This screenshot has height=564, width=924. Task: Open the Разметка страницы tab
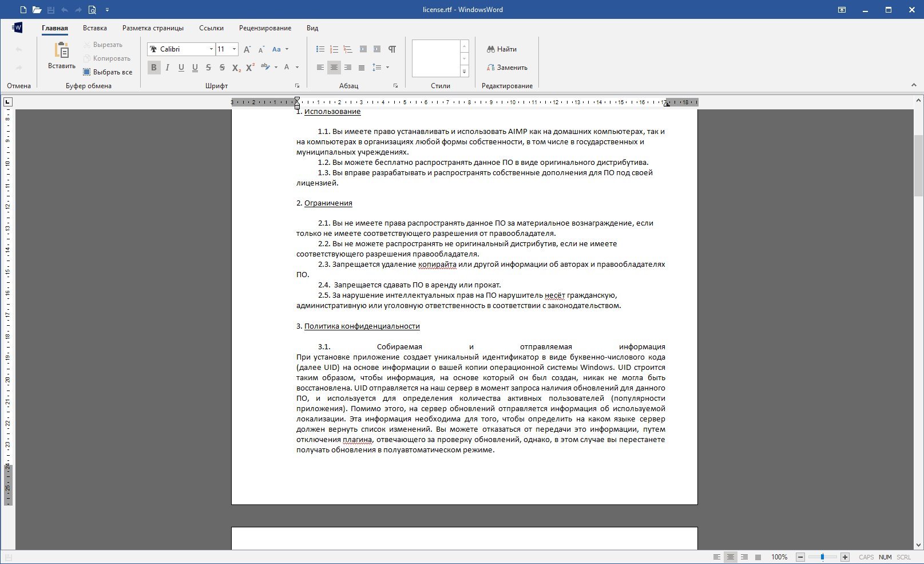[153, 28]
